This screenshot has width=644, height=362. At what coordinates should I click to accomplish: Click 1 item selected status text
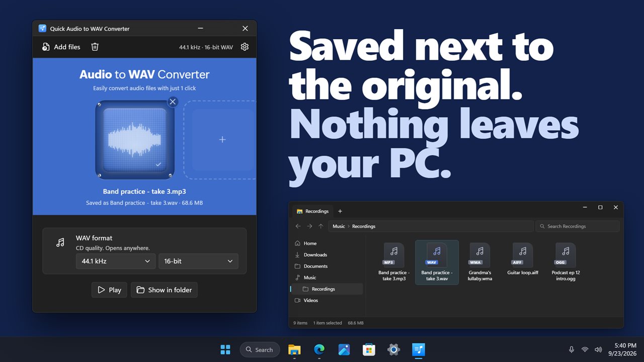pyautogui.click(x=328, y=323)
